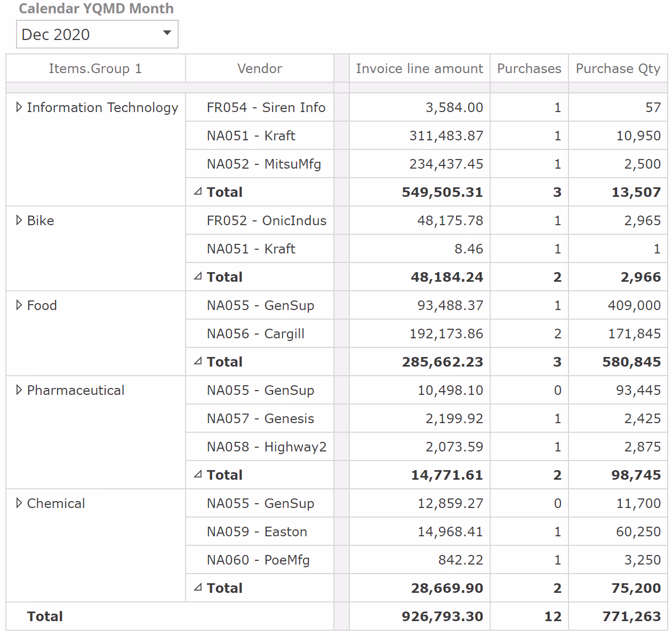
Task: Expand the Bike group row
Action: (19, 220)
